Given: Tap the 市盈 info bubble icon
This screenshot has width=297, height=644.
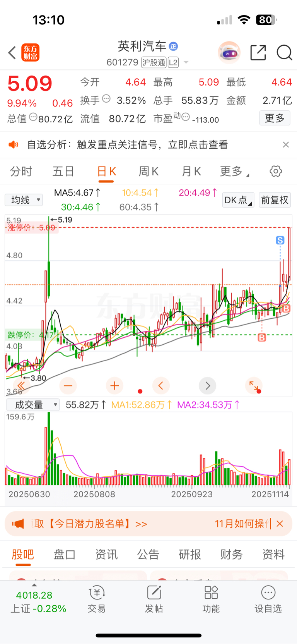Looking at the screenshot, I should (186, 117).
